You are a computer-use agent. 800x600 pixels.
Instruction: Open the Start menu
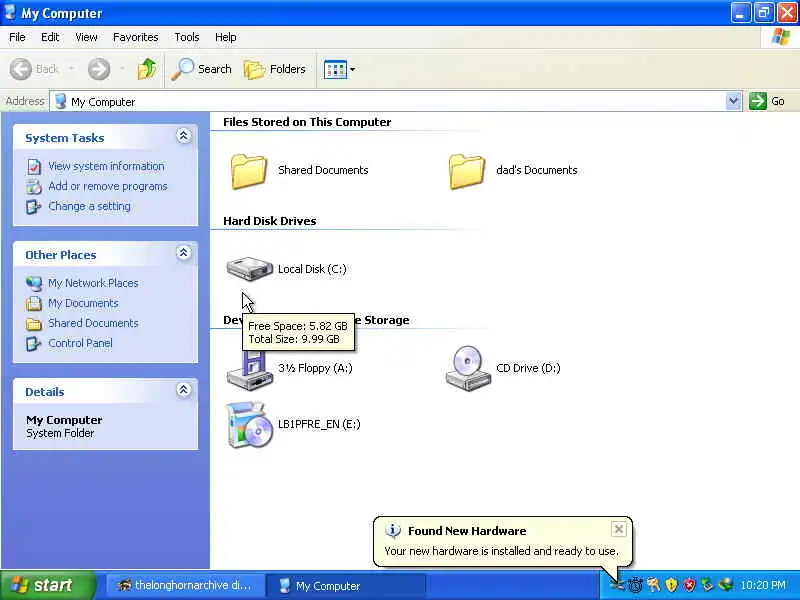click(48, 585)
